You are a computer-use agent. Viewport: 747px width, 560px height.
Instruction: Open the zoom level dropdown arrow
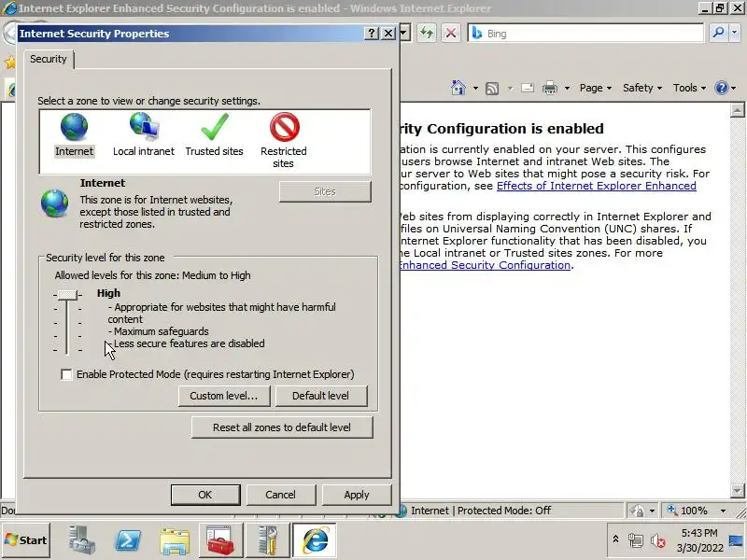(723, 511)
